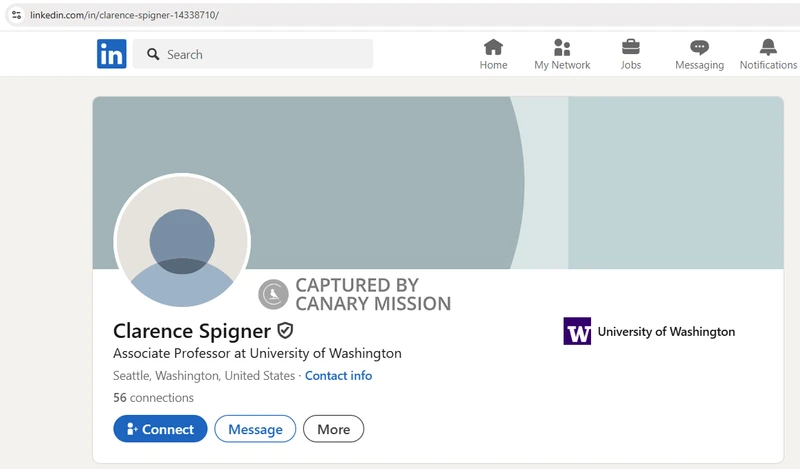Send a message via Message button
The height and width of the screenshot is (469, 800).
pyautogui.click(x=255, y=429)
